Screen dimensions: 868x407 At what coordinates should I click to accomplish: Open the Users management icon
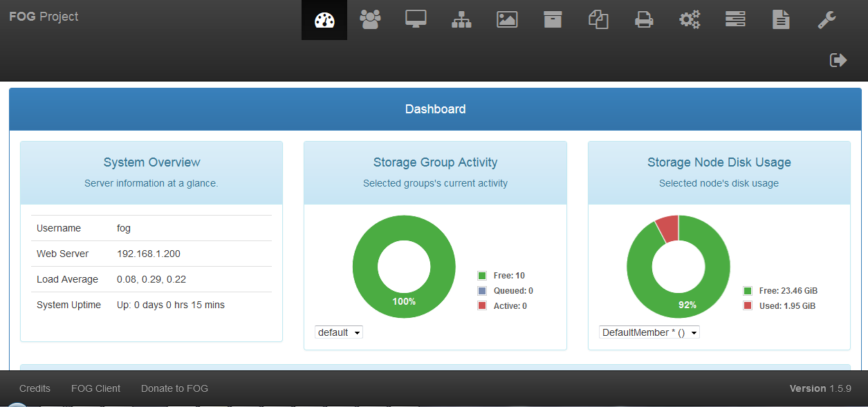pos(370,19)
